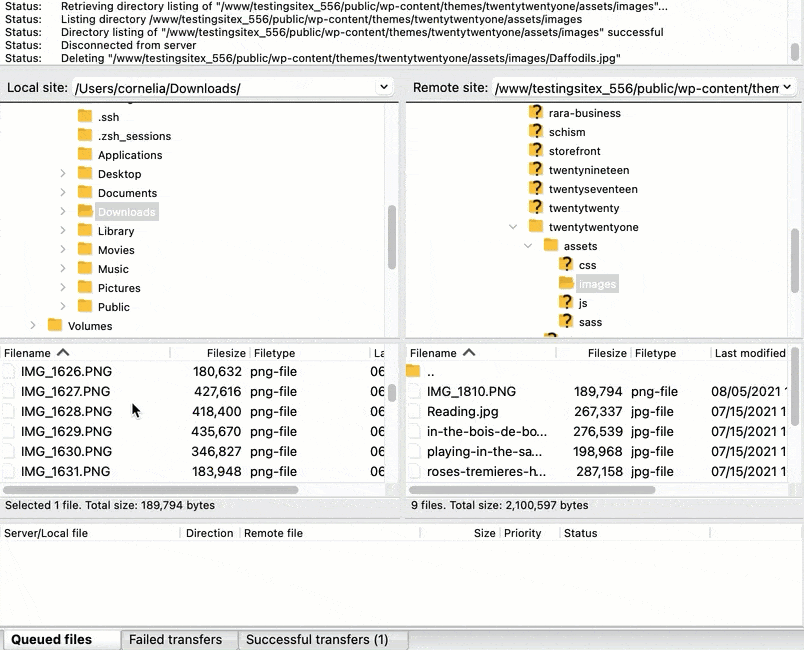Select Reading.jpg in the remote file list
Image resolution: width=804 pixels, height=650 pixels.
click(455, 411)
